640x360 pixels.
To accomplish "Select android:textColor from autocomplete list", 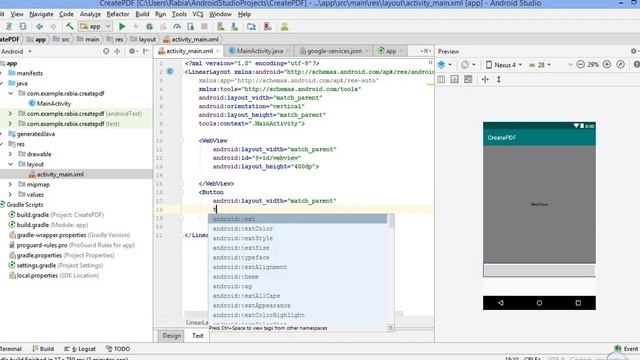I will (x=298, y=229).
